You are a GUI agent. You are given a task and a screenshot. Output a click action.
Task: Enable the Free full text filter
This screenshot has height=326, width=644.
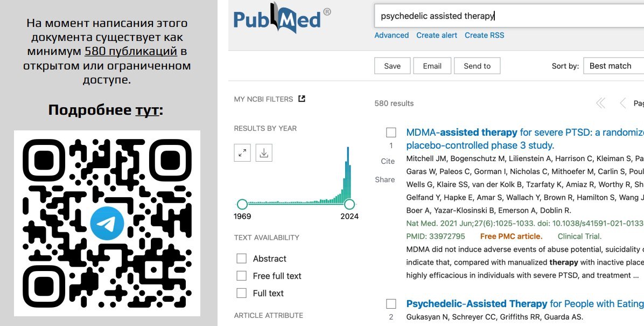(x=241, y=276)
